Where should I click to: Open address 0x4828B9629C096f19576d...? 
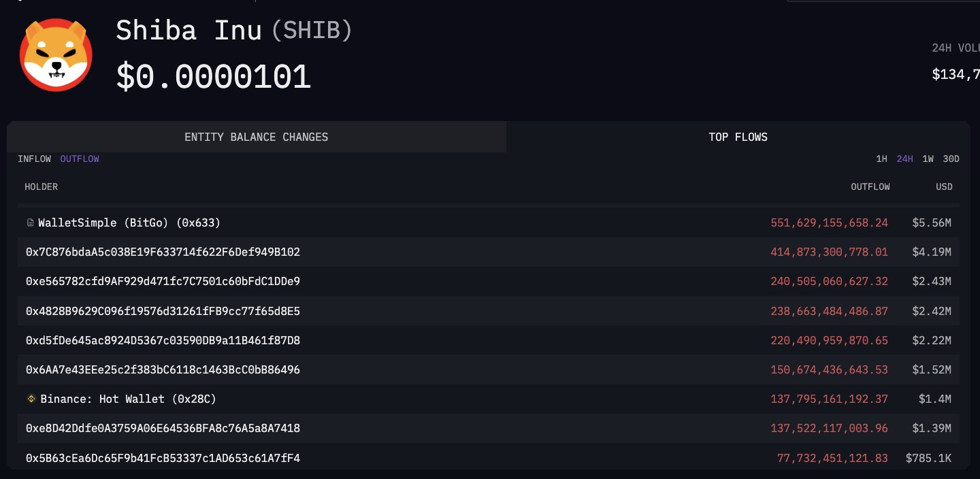click(163, 311)
